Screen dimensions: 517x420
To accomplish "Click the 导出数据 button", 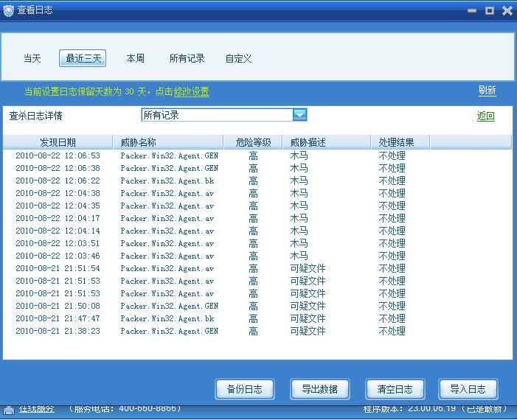I will (x=319, y=389).
